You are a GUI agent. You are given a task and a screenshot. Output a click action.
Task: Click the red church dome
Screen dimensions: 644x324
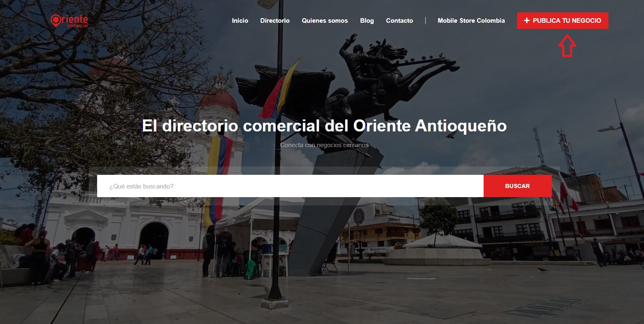click(219, 99)
